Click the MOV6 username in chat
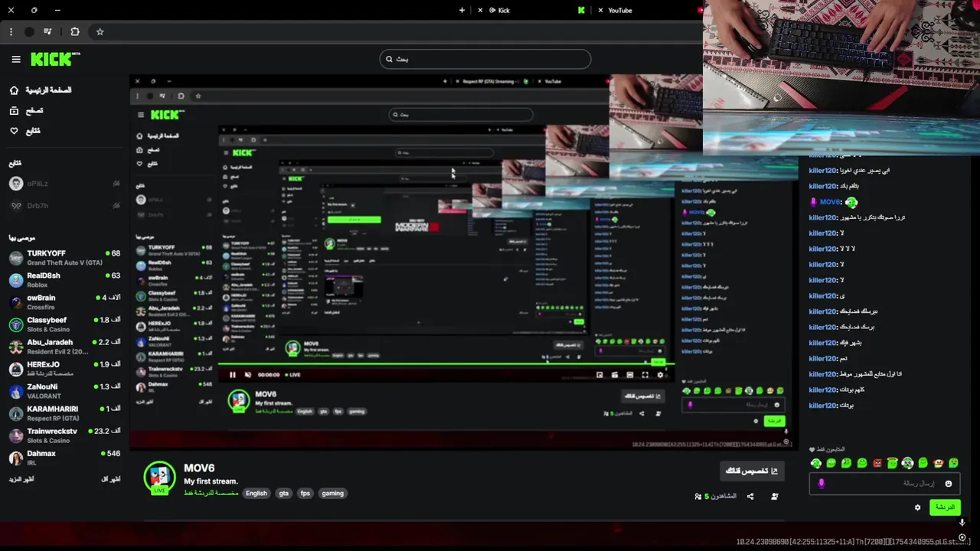Viewport: 980px width, 551px height. click(830, 202)
